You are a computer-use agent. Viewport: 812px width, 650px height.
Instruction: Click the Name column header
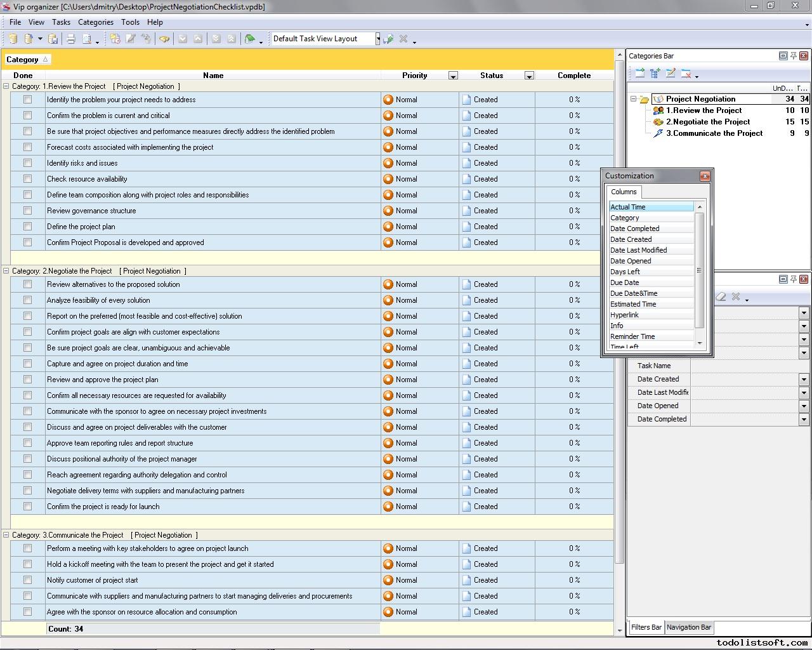pos(213,76)
